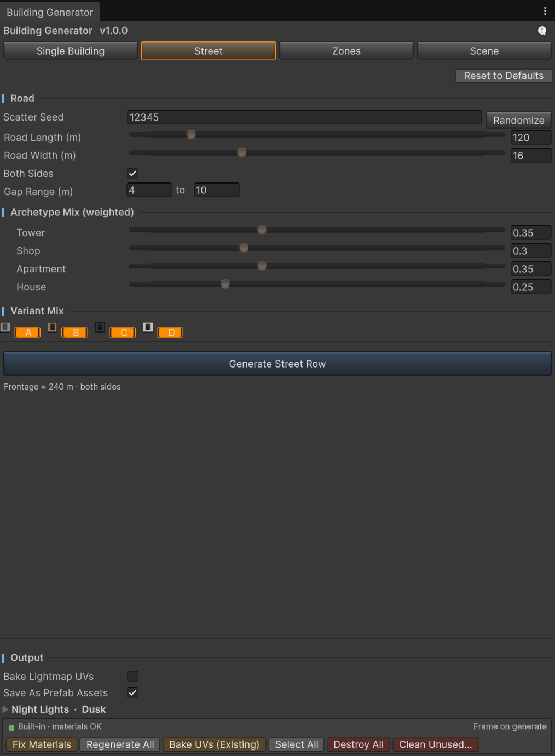
Task: Click the Output section header
Action: coord(27,658)
